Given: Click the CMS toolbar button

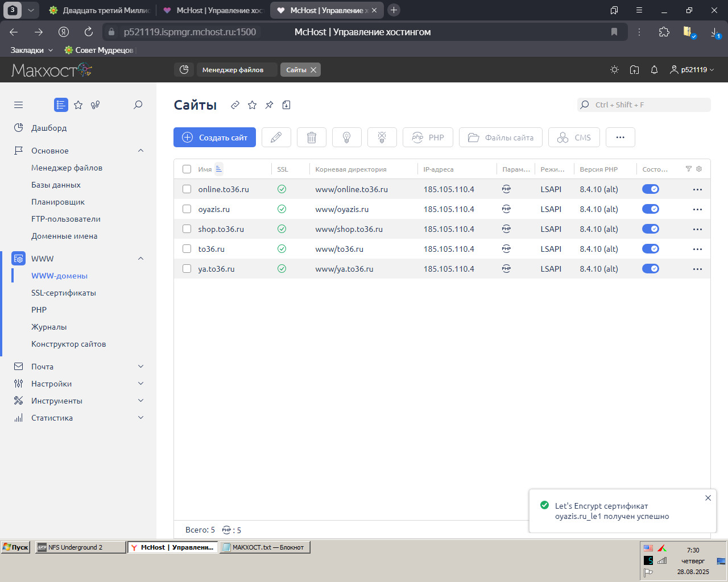Looking at the screenshot, I should pos(574,138).
